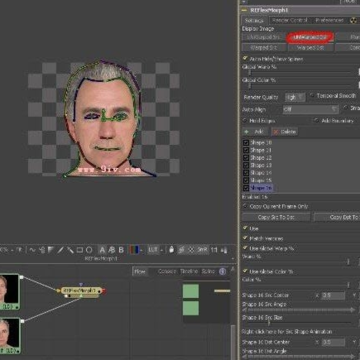Toggle Match Vertices checkbox
The height and width of the screenshot is (360, 360).
(x=246, y=238)
